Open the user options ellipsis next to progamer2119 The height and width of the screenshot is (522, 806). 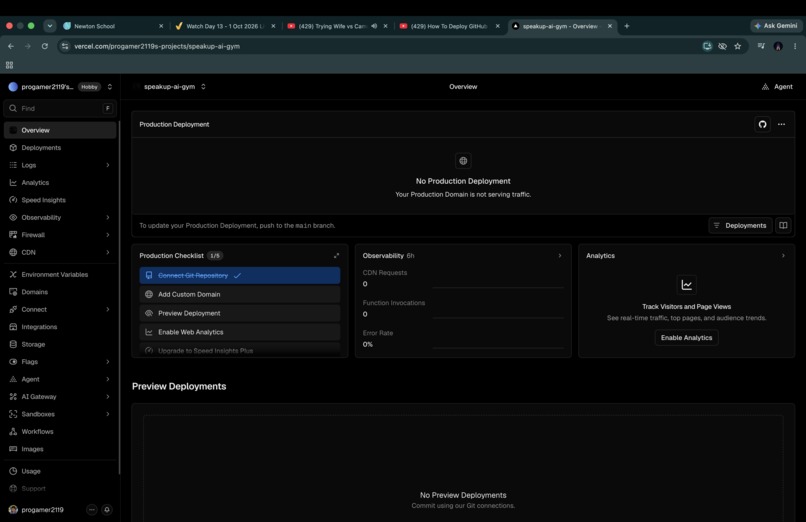tap(91, 510)
